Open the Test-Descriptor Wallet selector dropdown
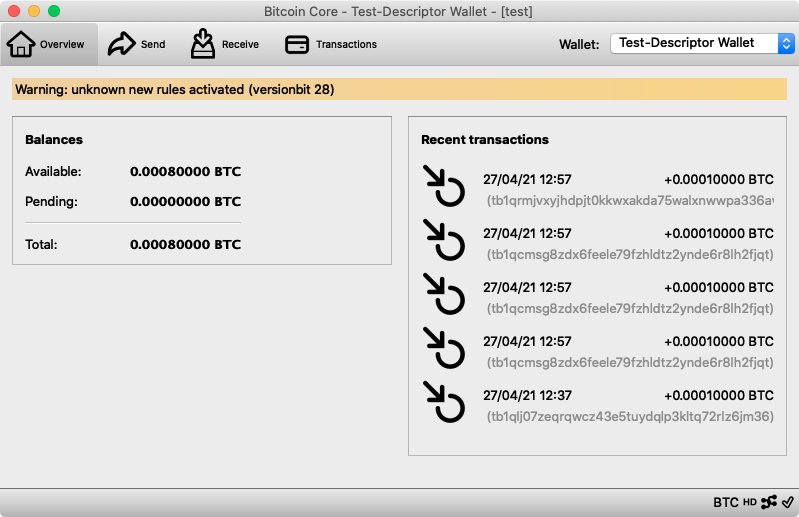Viewport: 799px width, 517px height. 702,43
